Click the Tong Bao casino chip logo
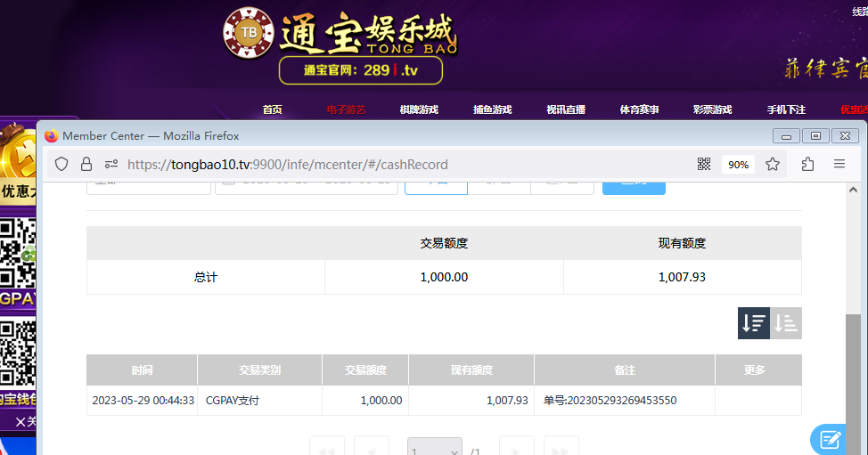Screen dimensions: 868x455 248,33
